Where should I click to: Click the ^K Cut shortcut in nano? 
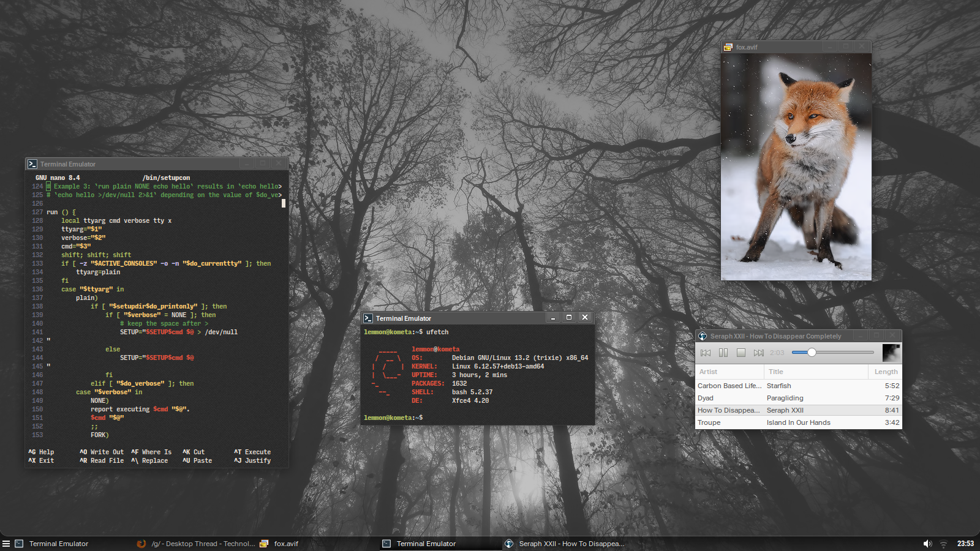(x=194, y=452)
